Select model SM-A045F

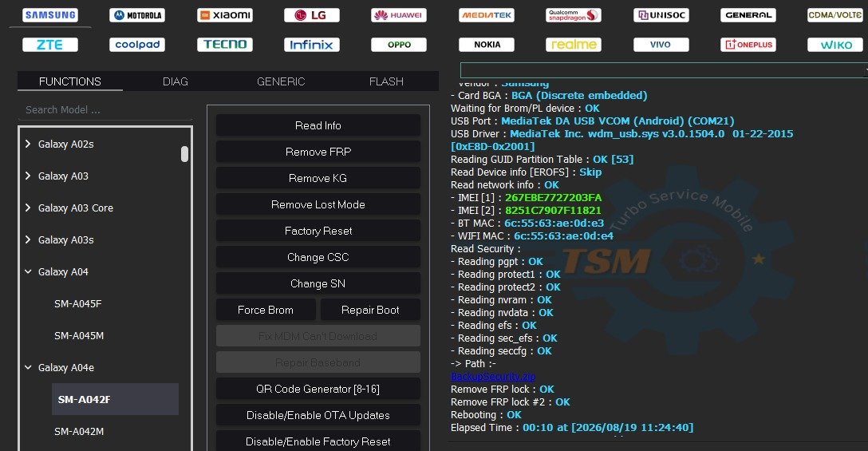point(78,303)
